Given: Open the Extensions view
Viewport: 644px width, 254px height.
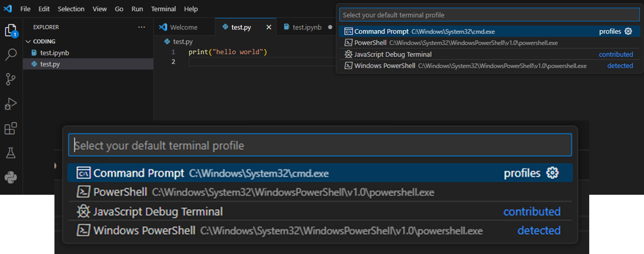Looking at the screenshot, I should point(11,128).
